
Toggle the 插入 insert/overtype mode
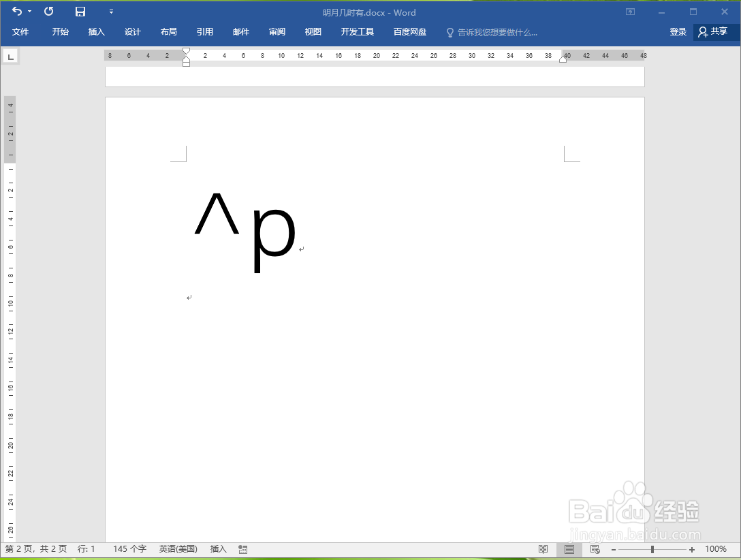point(219,548)
